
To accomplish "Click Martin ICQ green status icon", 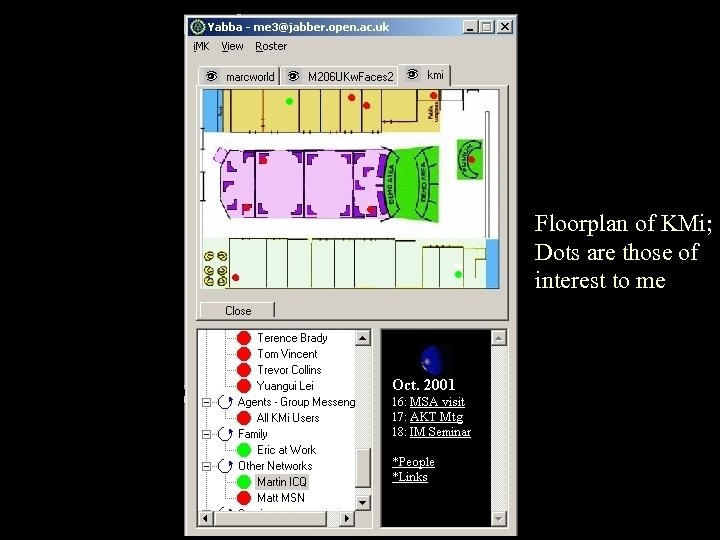I will point(244,482).
